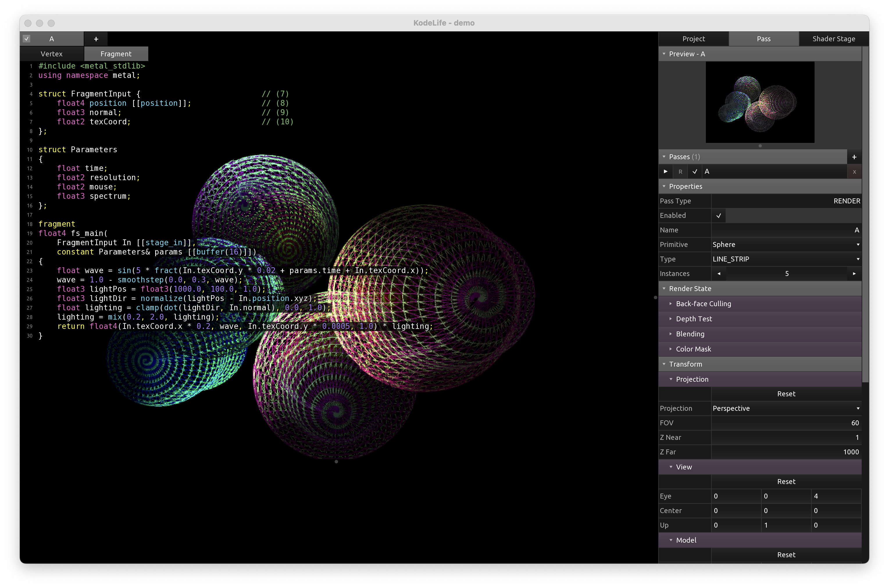The width and height of the screenshot is (889, 588).
Task: Click the FOV value field
Action: [x=786, y=423]
